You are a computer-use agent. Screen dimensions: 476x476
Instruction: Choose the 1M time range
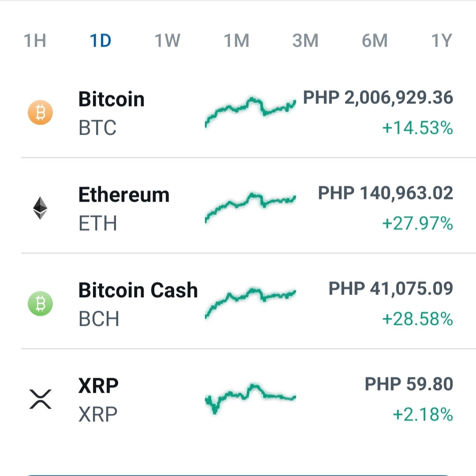pyautogui.click(x=236, y=41)
